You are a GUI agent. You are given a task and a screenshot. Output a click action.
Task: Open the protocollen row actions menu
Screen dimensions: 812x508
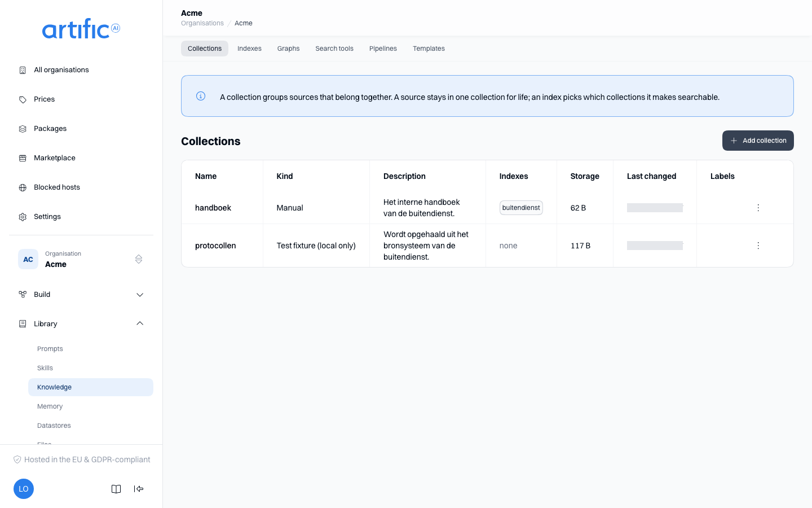tap(758, 246)
